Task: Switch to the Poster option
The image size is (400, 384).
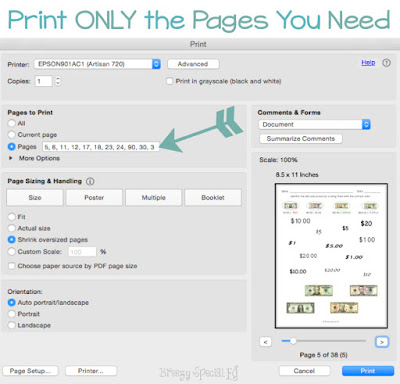Action: click(x=94, y=197)
